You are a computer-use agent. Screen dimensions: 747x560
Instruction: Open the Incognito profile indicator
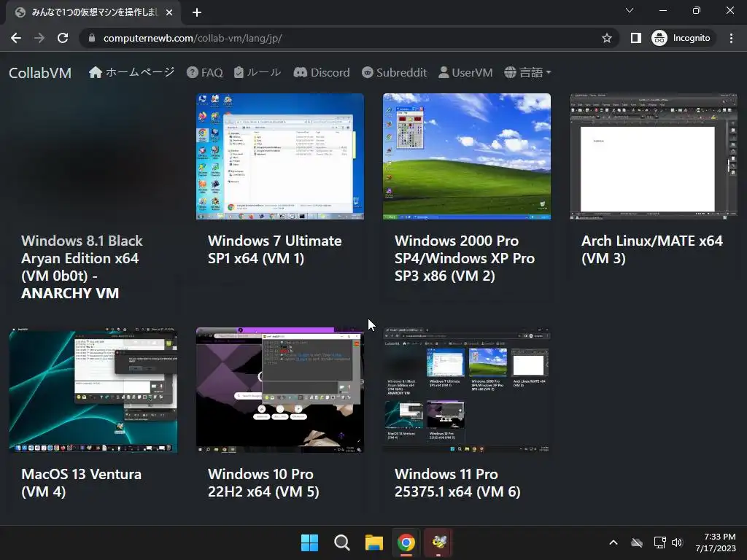click(682, 38)
